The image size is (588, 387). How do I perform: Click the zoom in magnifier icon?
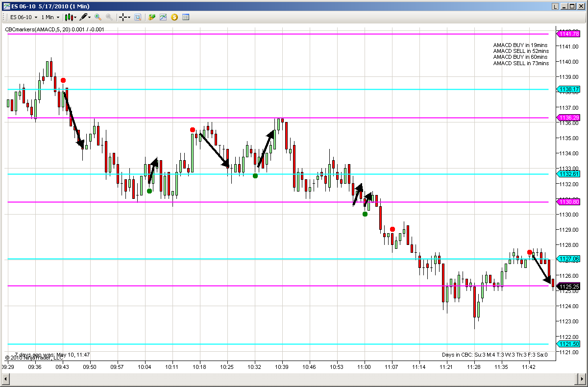point(98,17)
